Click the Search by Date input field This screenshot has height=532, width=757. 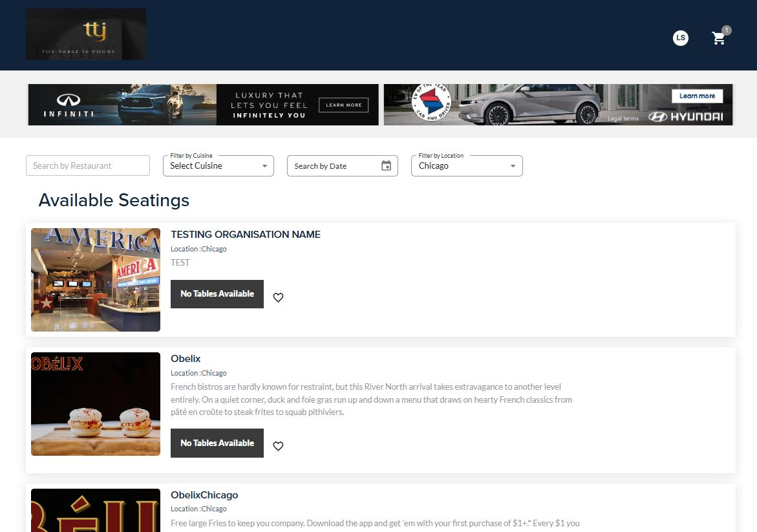click(342, 165)
